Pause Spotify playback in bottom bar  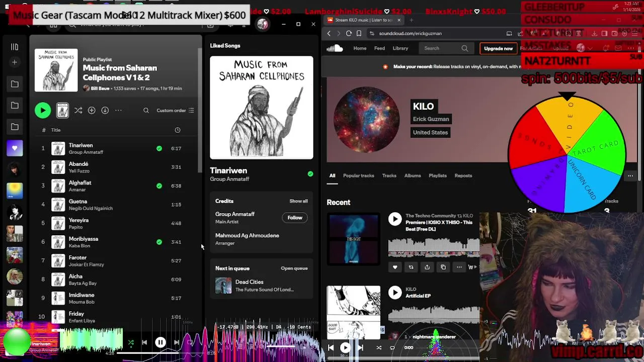tap(160, 342)
